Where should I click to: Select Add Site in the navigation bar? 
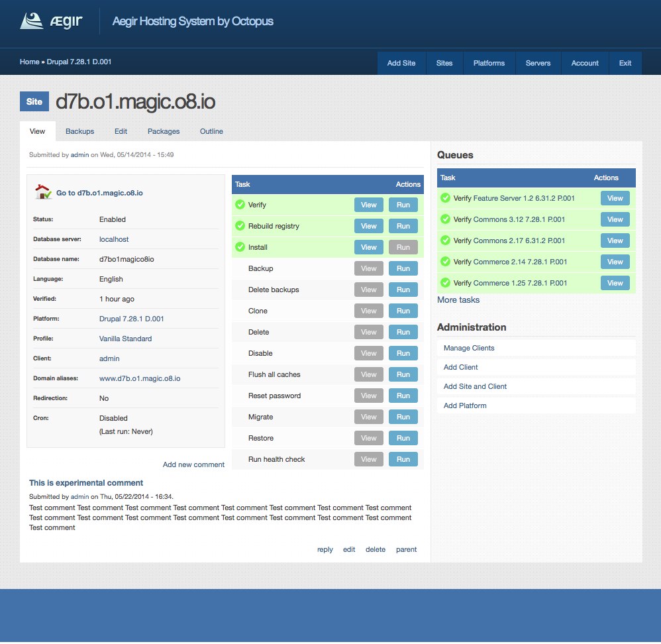click(x=401, y=63)
